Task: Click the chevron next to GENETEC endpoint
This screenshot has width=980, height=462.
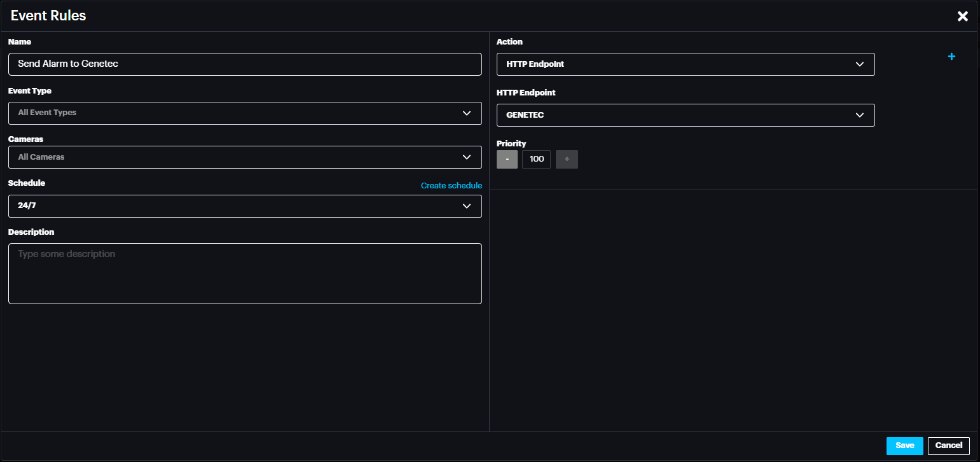Action: (860, 115)
